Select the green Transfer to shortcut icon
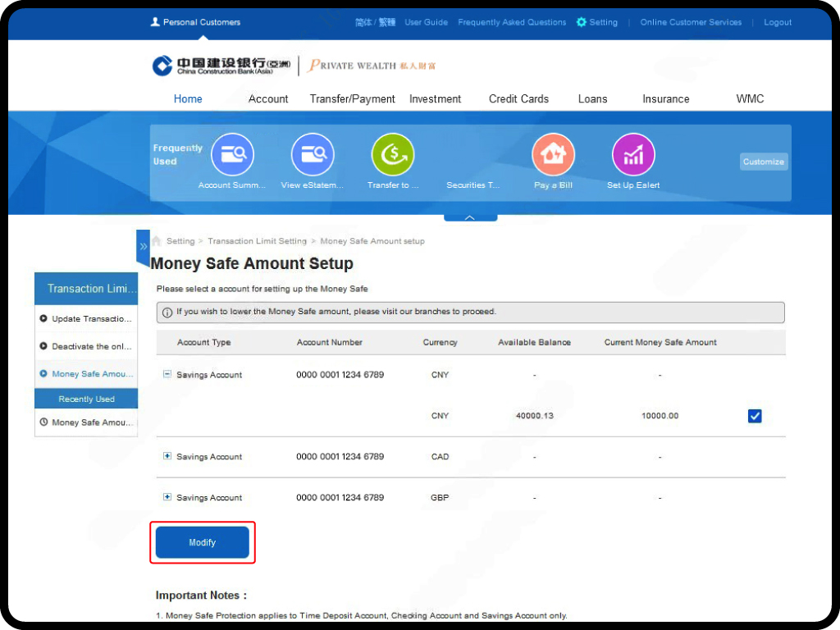The image size is (840, 630). [x=393, y=154]
